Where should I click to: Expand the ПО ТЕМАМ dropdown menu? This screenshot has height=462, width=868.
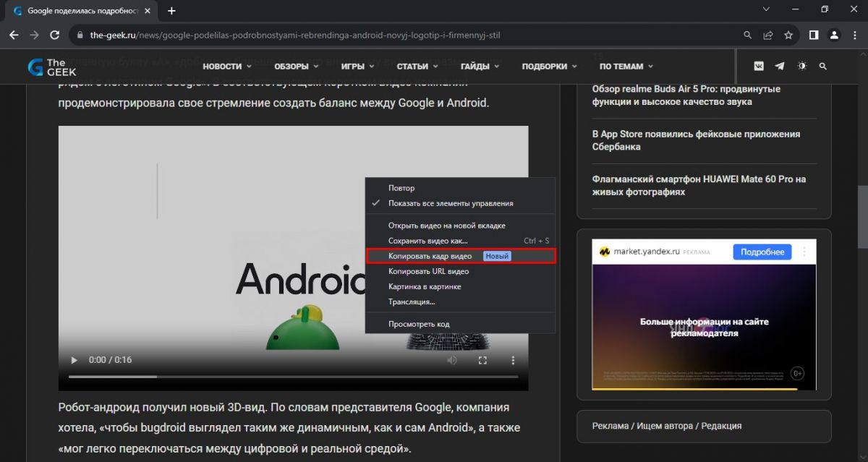point(626,67)
